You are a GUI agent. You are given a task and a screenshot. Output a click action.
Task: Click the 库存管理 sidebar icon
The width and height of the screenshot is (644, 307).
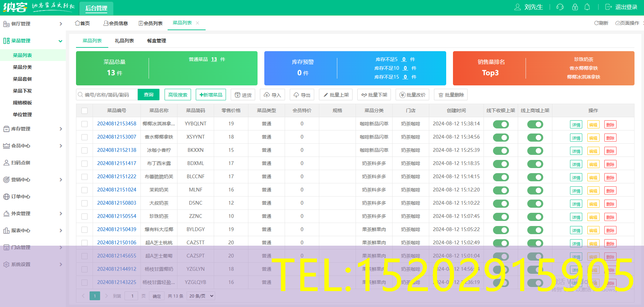coord(6,129)
